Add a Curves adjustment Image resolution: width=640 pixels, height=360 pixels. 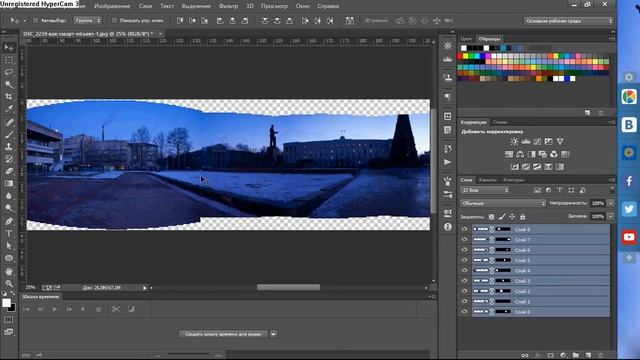pos(537,141)
